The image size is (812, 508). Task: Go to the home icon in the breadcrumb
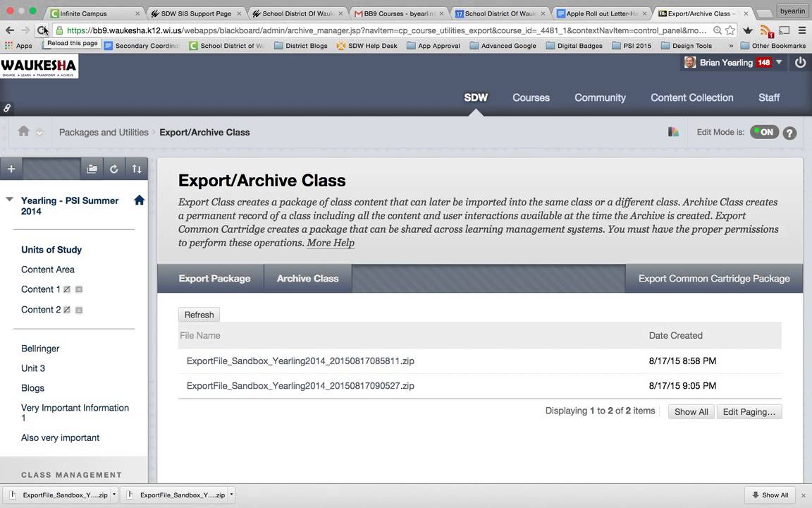pos(24,131)
